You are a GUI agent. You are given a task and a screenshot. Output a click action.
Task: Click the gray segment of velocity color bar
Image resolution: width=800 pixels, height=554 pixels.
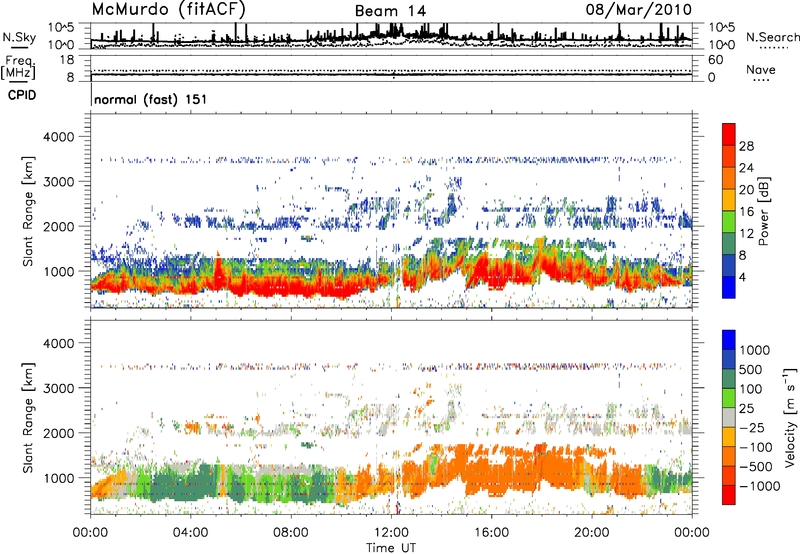click(x=729, y=418)
